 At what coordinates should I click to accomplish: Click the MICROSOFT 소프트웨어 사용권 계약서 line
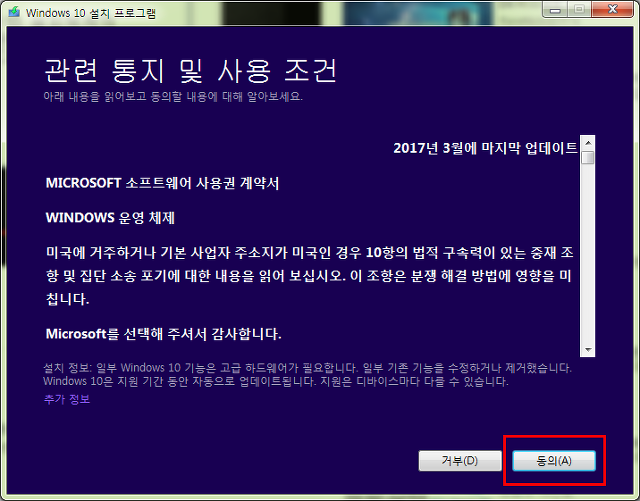pos(162,183)
